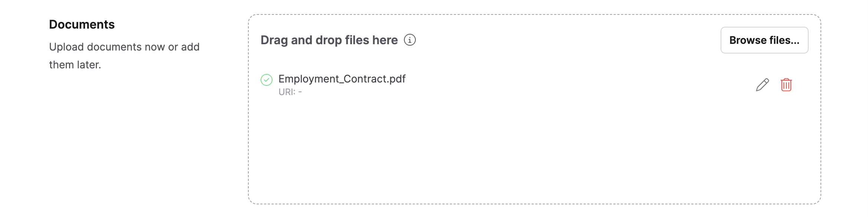
Task: Click the dash value after URI
Action: [x=300, y=91]
